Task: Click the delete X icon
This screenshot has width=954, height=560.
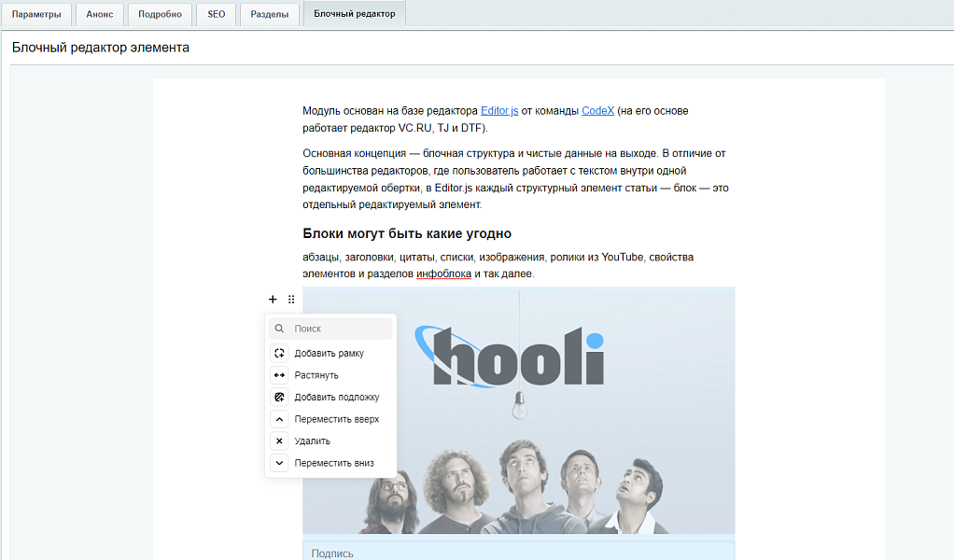Action: coord(279,441)
